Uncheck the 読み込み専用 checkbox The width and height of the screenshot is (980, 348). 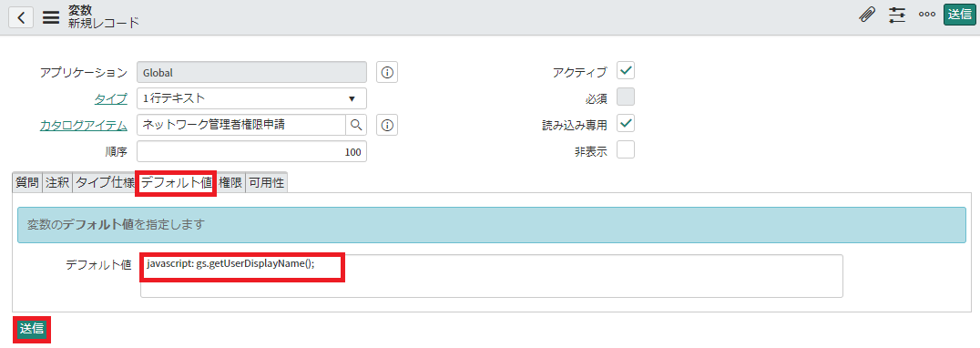pos(626,124)
